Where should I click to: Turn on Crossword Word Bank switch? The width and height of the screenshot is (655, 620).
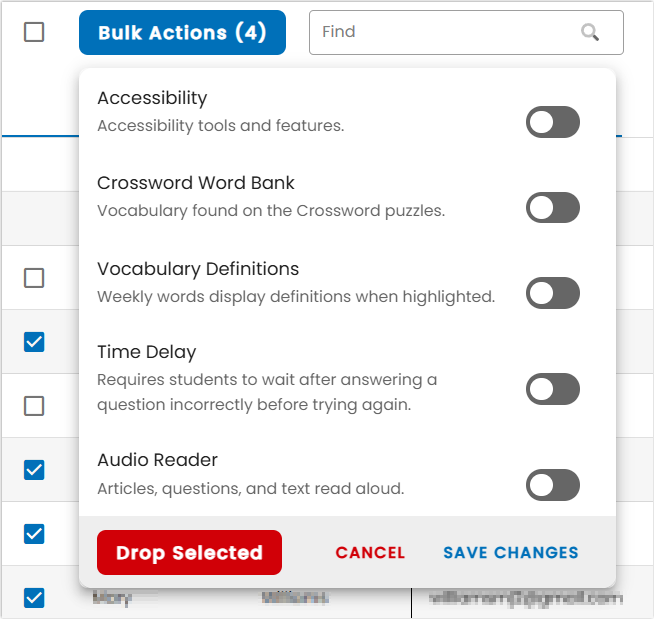click(x=553, y=208)
